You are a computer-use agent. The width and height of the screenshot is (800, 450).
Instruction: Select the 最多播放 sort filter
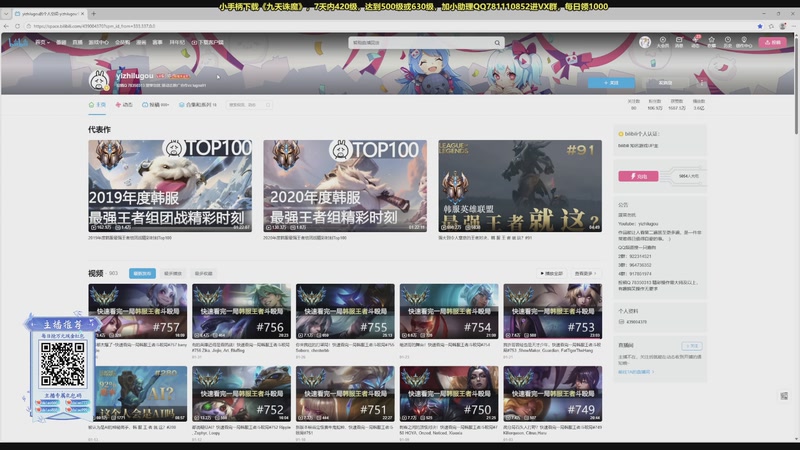click(x=173, y=273)
